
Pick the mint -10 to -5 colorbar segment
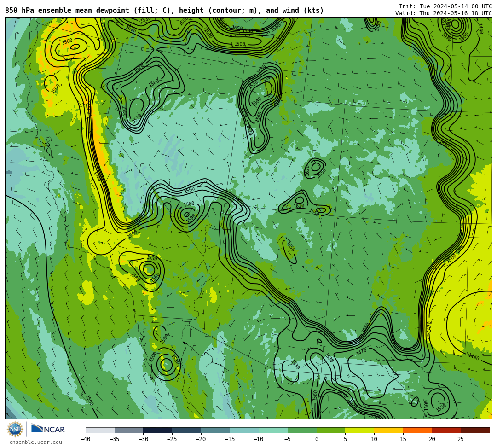273,430
